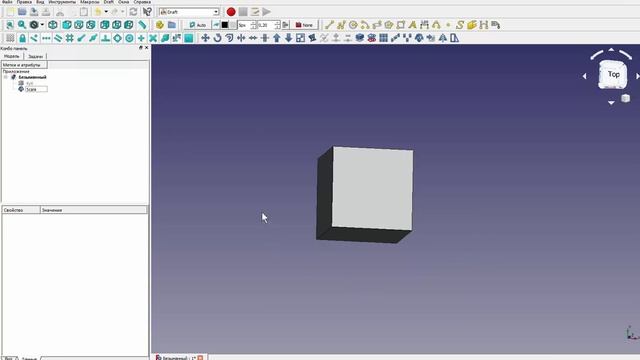Click the line width spinner field
The height and width of the screenshot is (360, 640).
point(247,25)
